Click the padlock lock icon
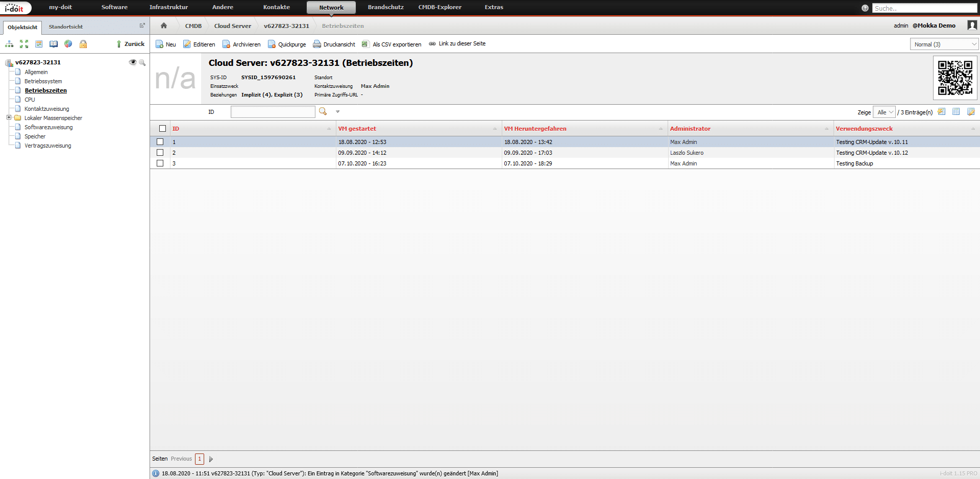Viewport: 980px width, 479px height. pyautogui.click(x=83, y=44)
